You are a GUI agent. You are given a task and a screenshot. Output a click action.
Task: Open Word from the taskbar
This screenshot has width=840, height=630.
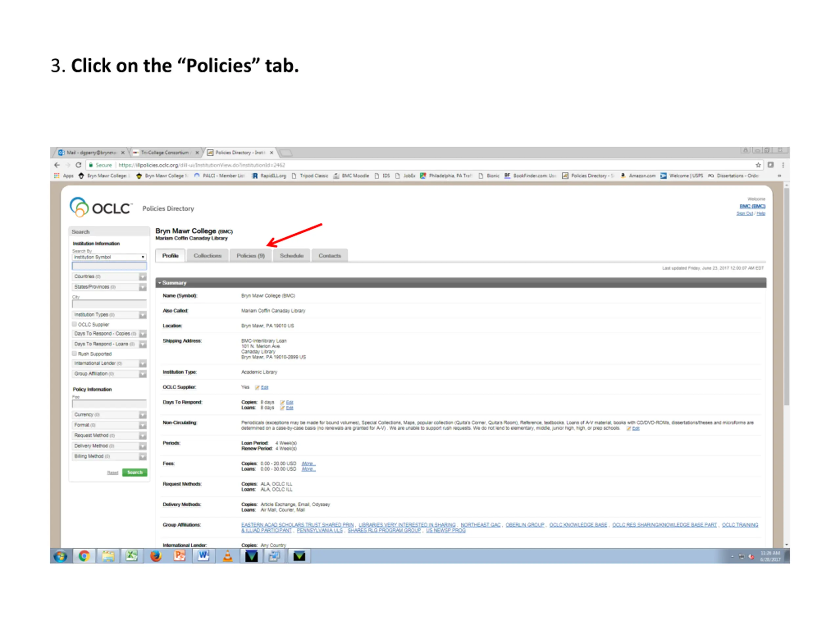203,556
